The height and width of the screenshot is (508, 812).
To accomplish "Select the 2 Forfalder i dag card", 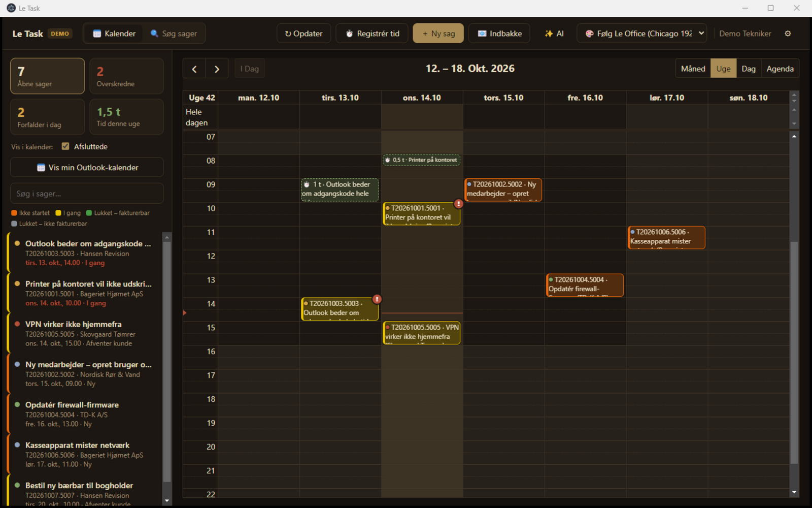I will click(48, 117).
